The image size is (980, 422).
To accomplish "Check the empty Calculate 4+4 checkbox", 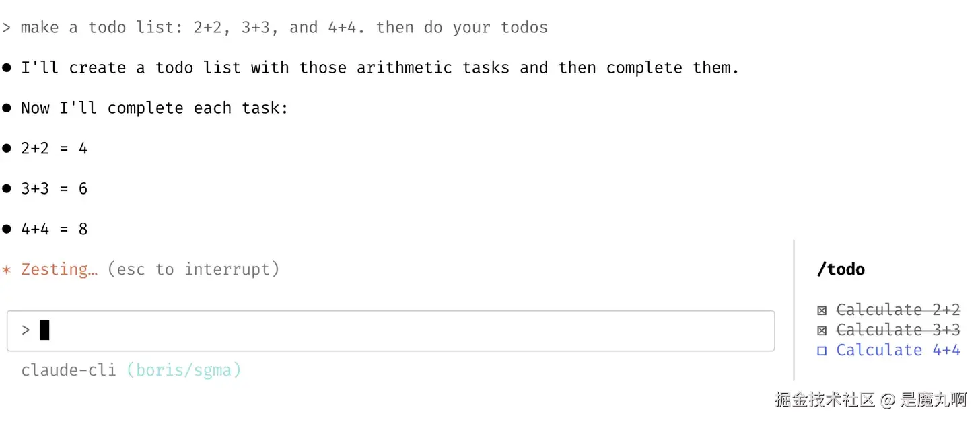I will pos(822,351).
